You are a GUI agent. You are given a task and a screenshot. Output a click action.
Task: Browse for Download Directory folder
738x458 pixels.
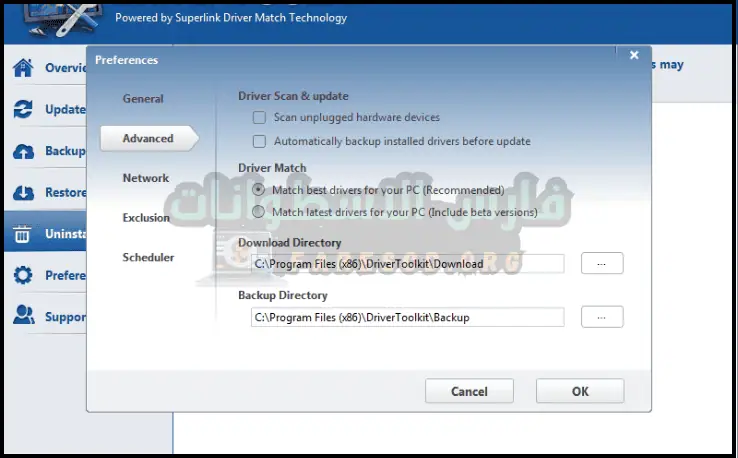coord(602,263)
